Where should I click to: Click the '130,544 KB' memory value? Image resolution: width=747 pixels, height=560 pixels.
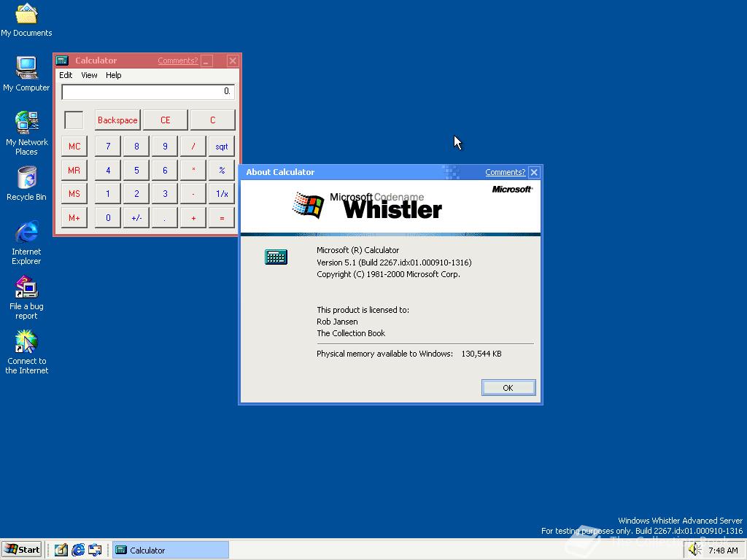481,354
